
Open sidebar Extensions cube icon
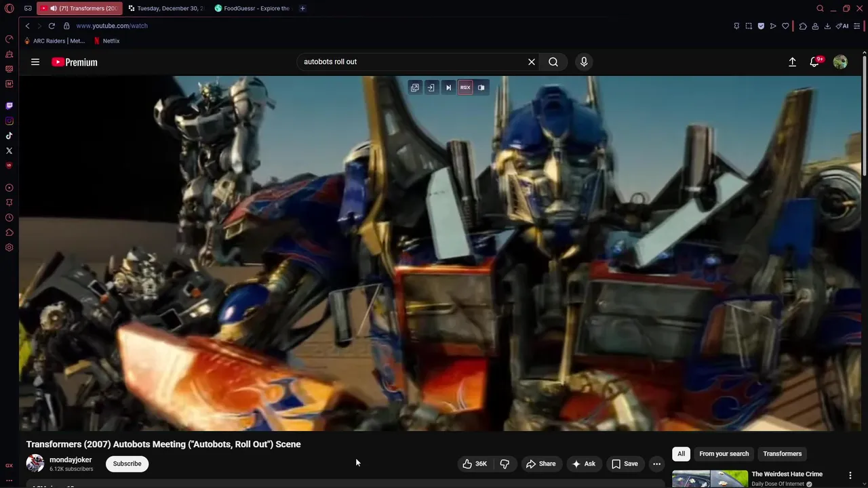click(9, 232)
